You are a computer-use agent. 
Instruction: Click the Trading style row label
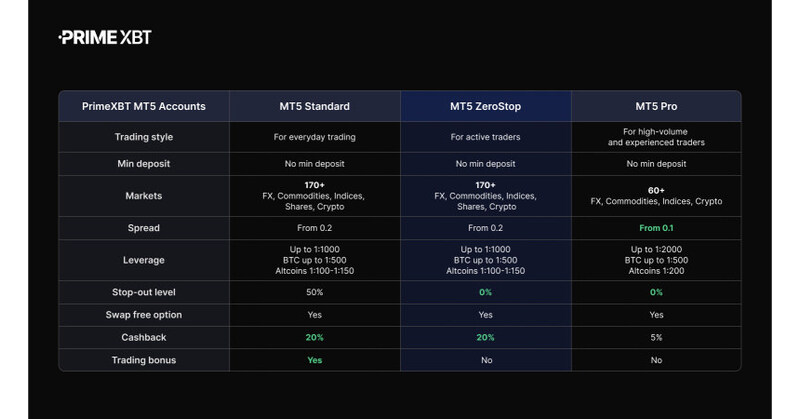(x=144, y=137)
